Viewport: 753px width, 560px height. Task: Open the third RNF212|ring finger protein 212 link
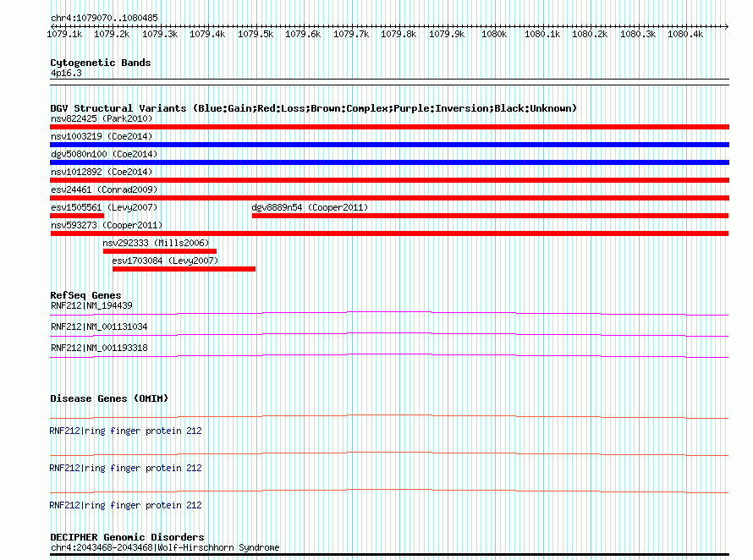(126, 505)
